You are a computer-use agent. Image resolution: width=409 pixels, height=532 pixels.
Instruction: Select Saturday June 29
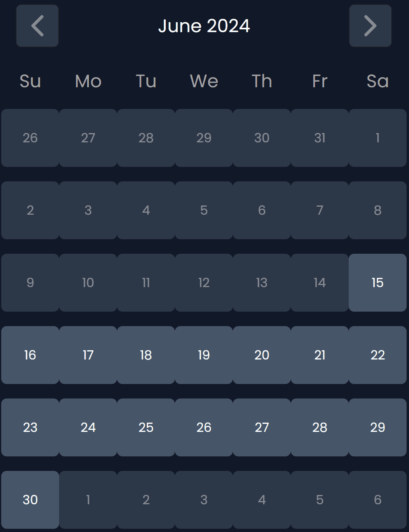[x=377, y=427]
